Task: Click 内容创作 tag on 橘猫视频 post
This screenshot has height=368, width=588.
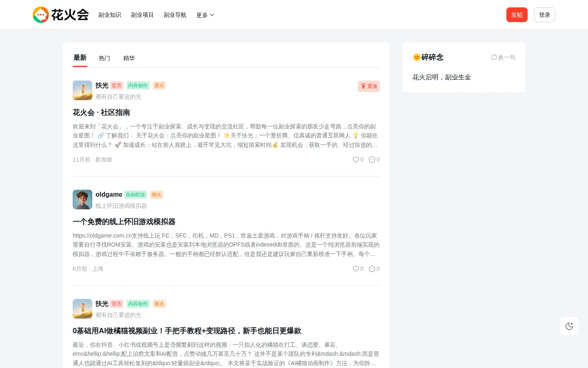Action: [138, 304]
